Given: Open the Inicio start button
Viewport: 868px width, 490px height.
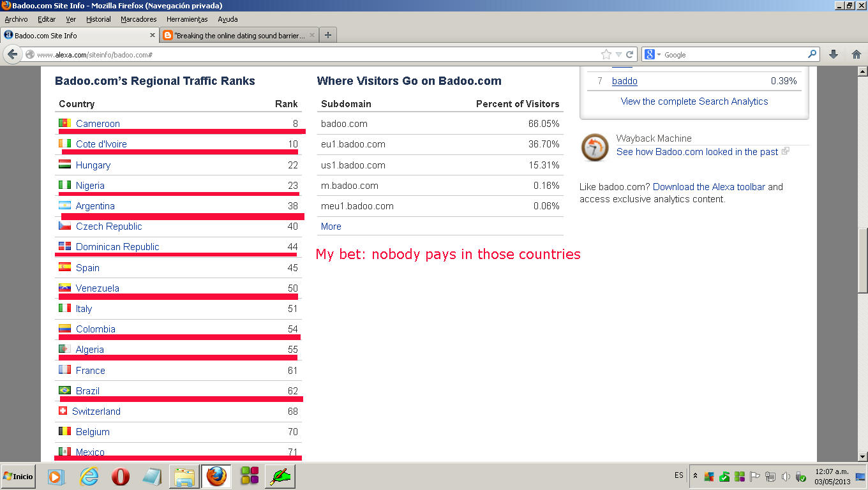Looking at the screenshot, I should click(x=18, y=477).
